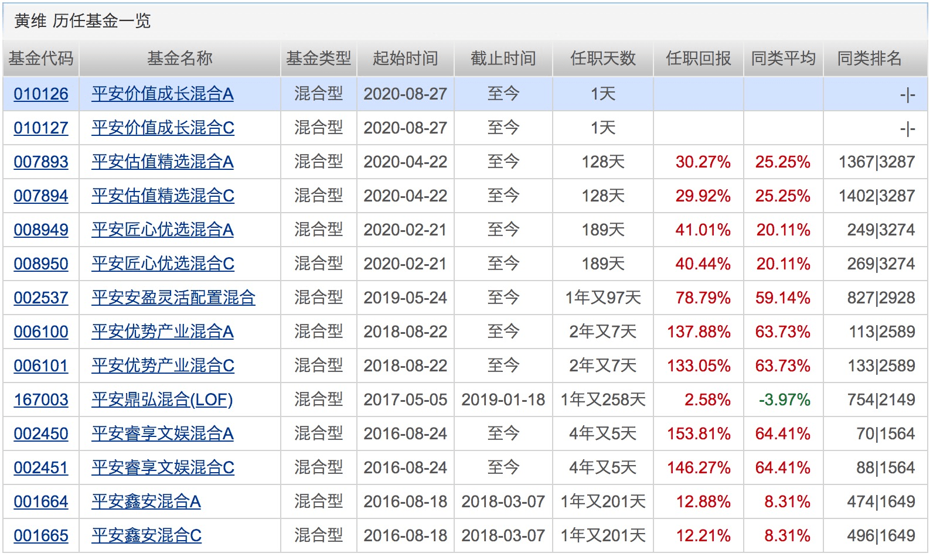
Task: Open 平安安盈灵活配置混合 fund link
Action: (173, 298)
